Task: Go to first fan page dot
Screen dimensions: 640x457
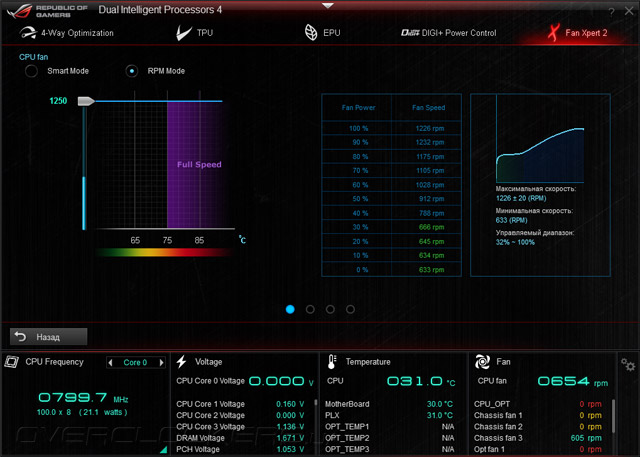Action: pyautogui.click(x=290, y=309)
